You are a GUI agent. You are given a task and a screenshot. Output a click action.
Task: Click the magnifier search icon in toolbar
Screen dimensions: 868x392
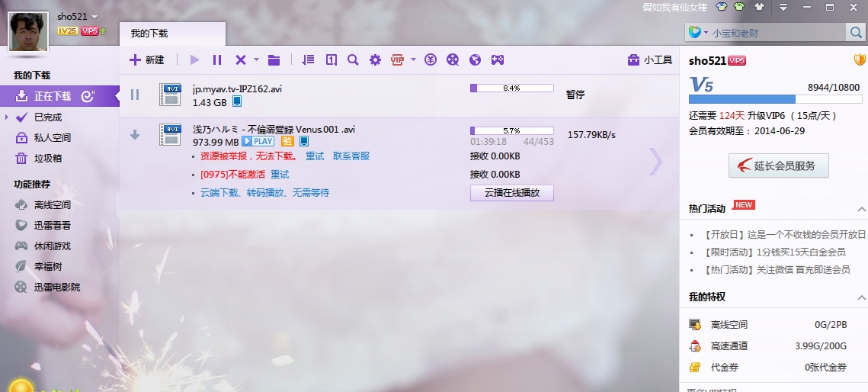tap(353, 59)
